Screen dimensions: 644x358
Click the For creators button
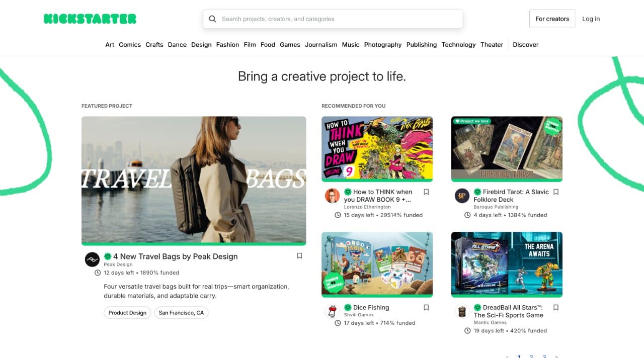[x=552, y=19]
